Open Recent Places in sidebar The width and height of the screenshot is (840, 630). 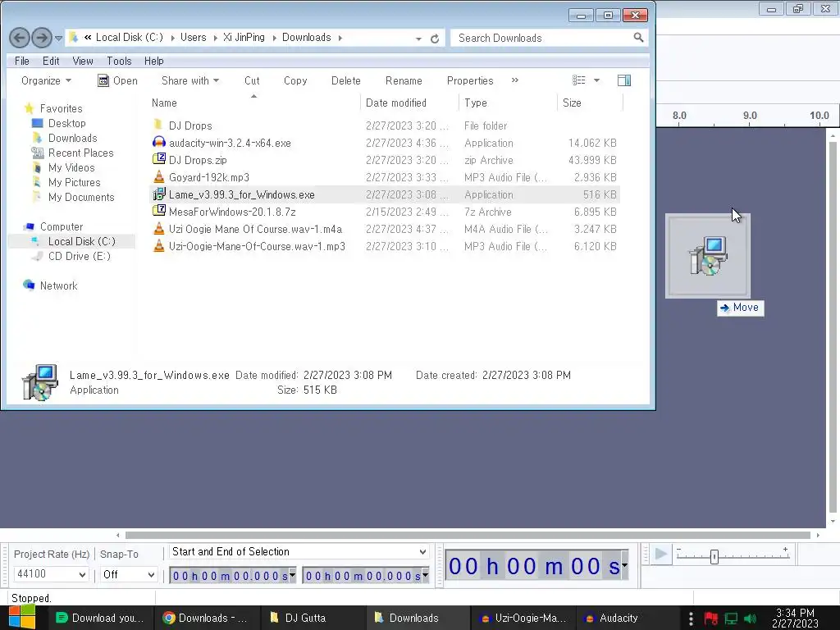click(x=80, y=153)
